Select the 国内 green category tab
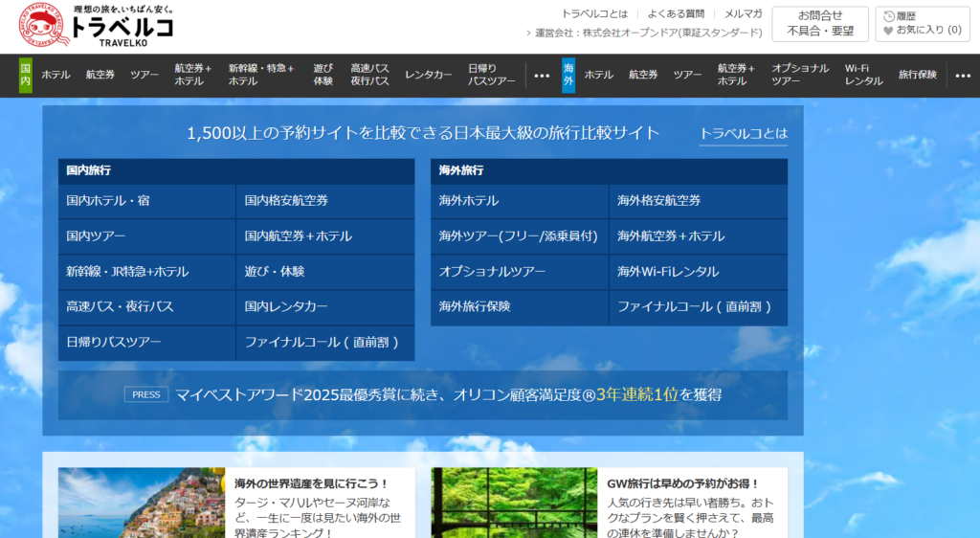This screenshot has width=980, height=538. 25,75
